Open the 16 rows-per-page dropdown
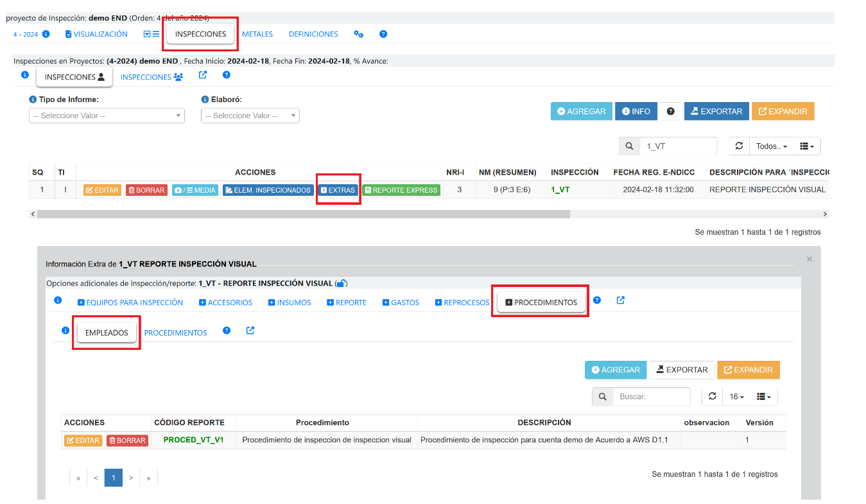866x504 pixels. (x=737, y=397)
